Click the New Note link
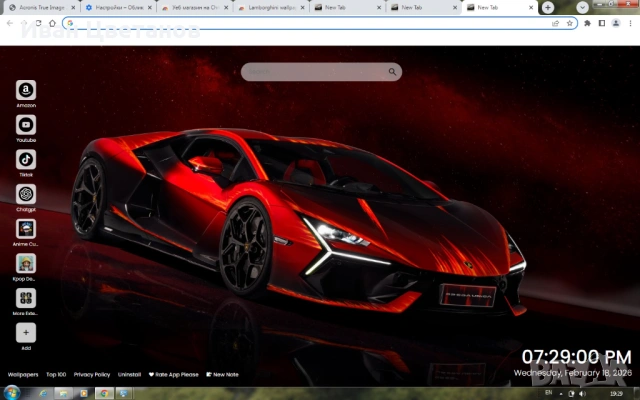The height and width of the screenshot is (400, 640). (222, 374)
